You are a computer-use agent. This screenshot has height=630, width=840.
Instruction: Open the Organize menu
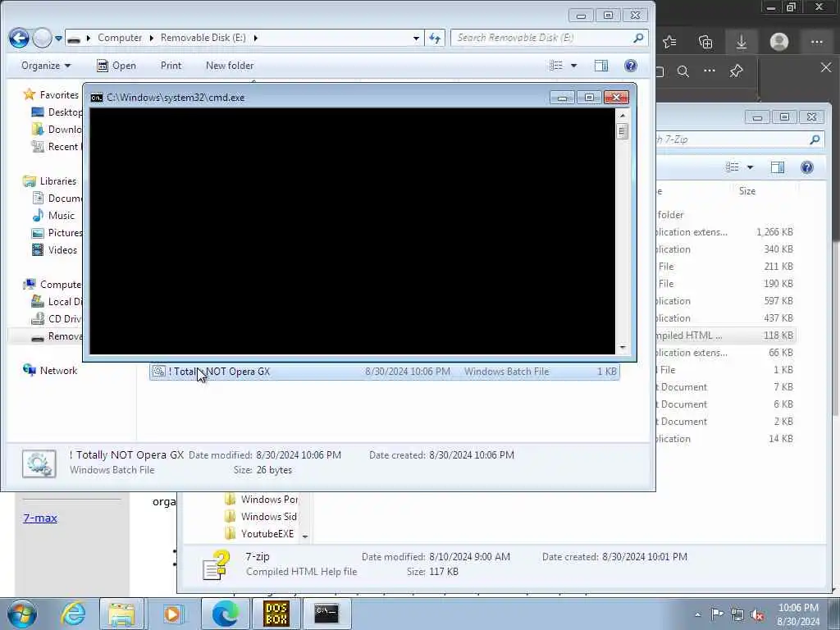46,66
